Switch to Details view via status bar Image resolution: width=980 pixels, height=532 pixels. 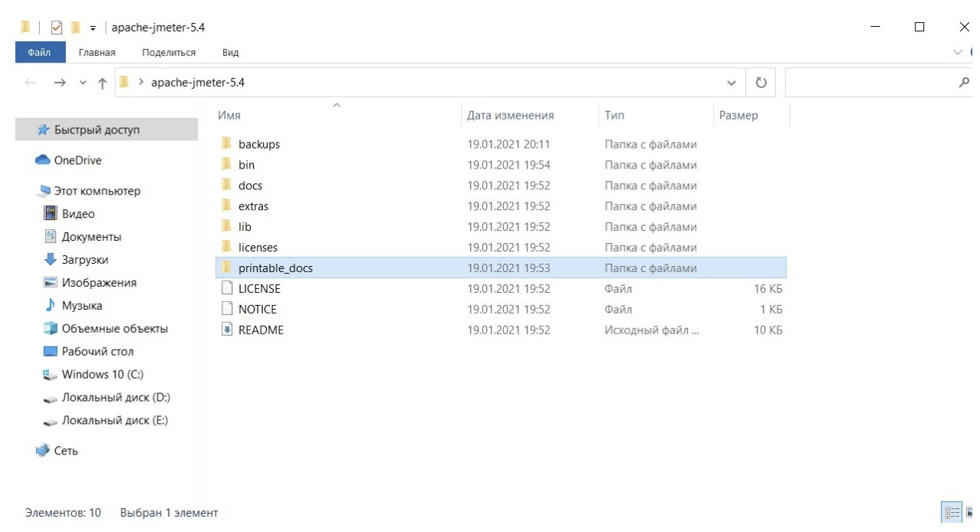(x=950, y=514)
